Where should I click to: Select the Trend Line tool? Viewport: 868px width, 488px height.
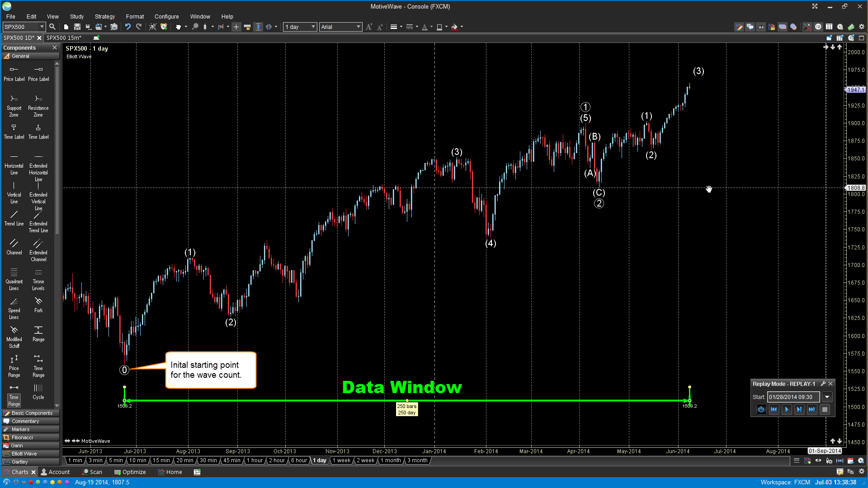pyautogui.click(x=14, y=218)
